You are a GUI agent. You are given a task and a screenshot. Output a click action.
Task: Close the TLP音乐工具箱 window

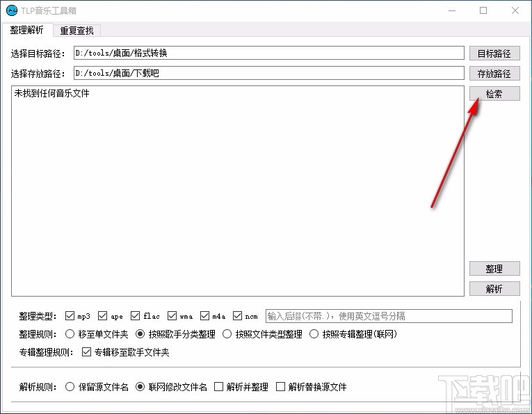click(515, 10)
